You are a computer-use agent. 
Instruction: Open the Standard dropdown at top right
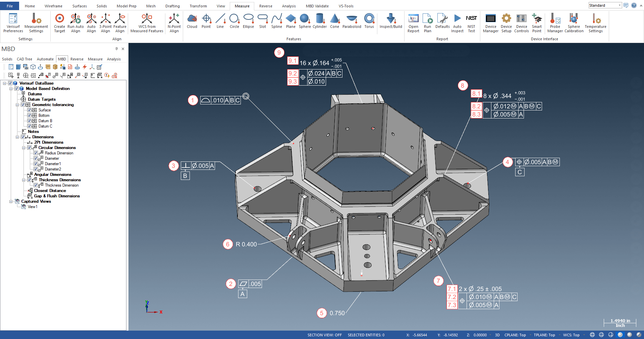pos(619,5)
